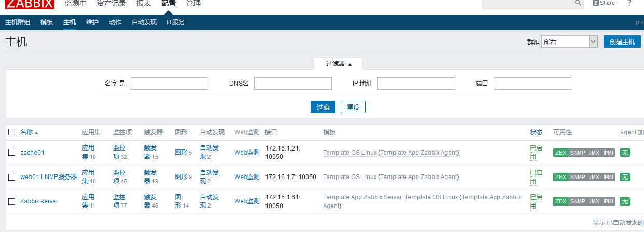Open host web01 LNMP服务器
644x232 pixels.
pos(48,177)
